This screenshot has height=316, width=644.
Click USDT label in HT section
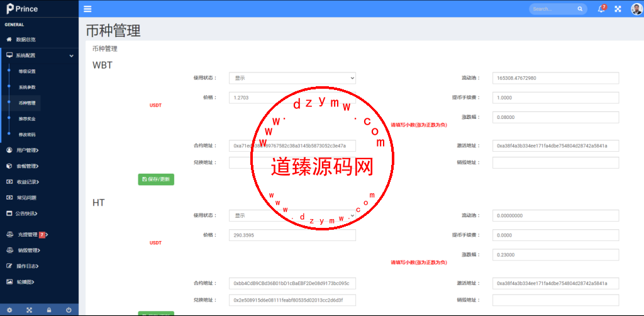[156, 243]
